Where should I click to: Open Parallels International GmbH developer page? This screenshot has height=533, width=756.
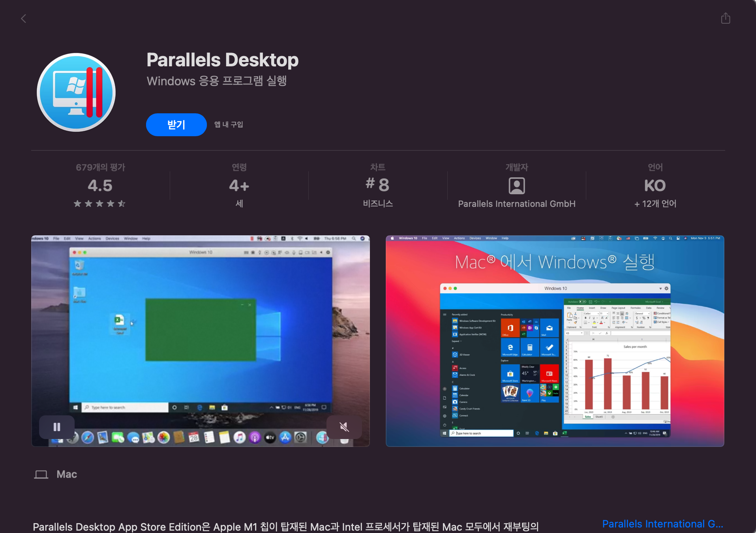click(x=516, y=204)
